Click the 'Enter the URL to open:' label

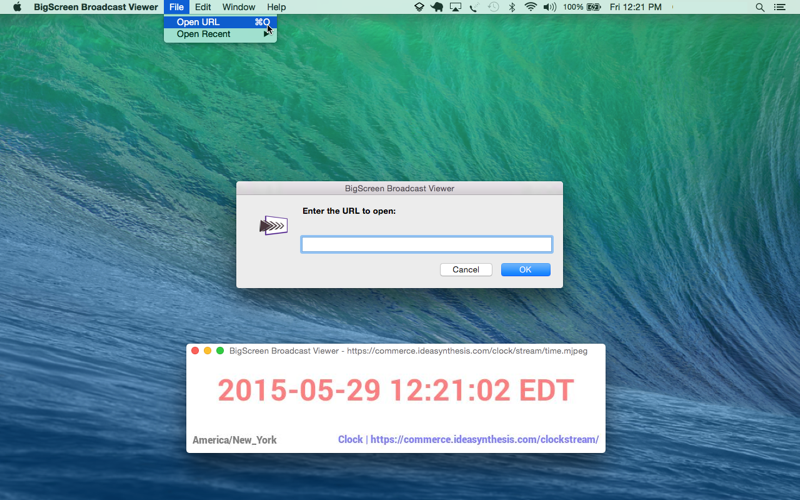pyautogui.click(x=349, y=211)
